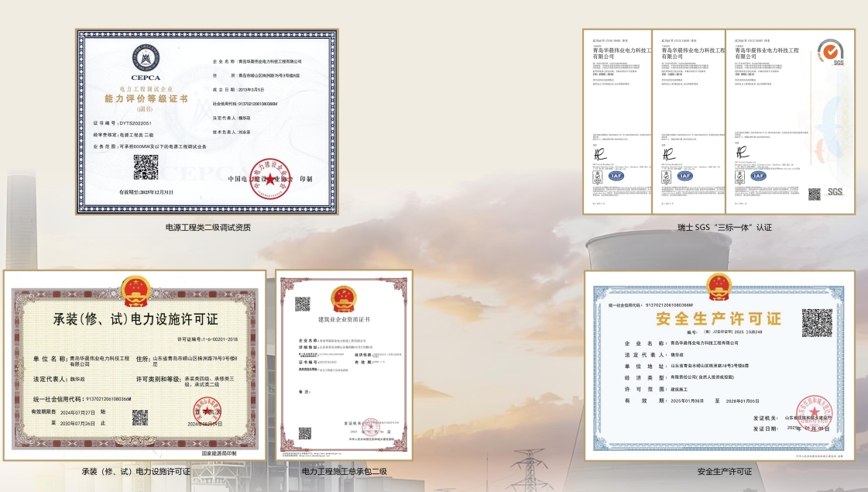Select 有效期至:2025年12月31日 on CEPCA certificate

(x=146, y=191)
